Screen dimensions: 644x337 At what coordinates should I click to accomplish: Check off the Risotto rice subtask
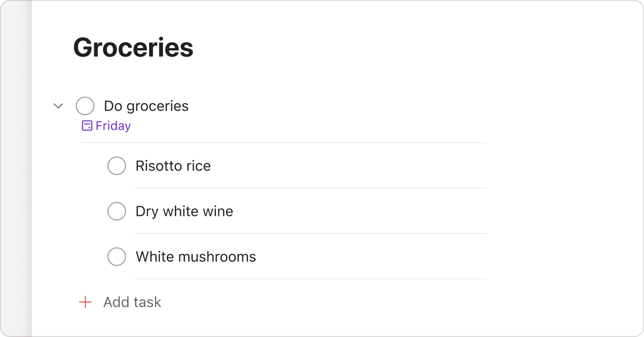[117, 166]
